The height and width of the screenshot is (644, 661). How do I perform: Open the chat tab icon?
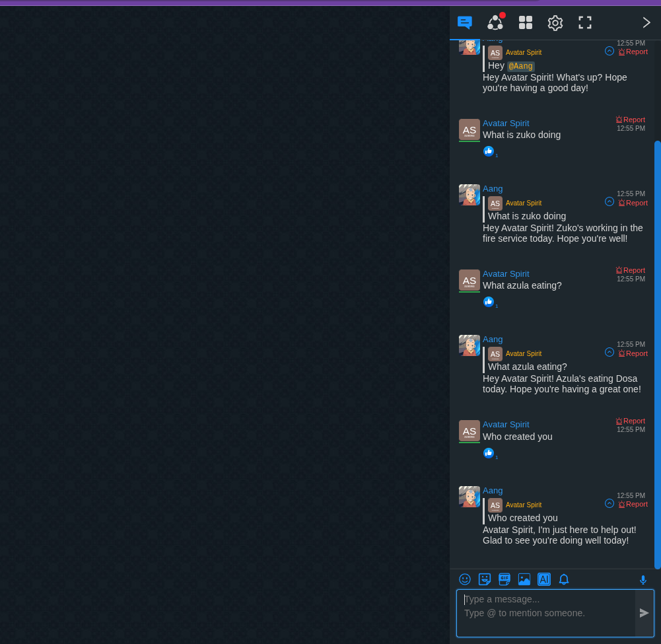(465, 22)
